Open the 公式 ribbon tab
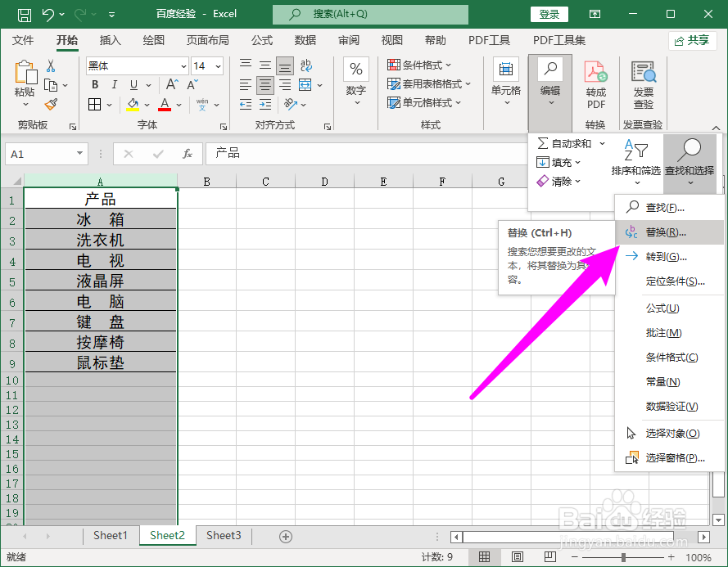This screenshot has height=567, width=728. 262,40
